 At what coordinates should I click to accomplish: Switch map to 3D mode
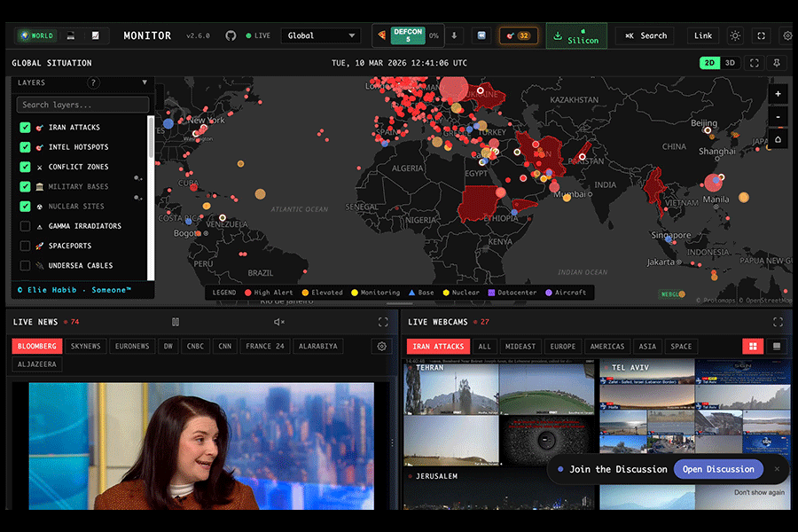pos(730,63)
